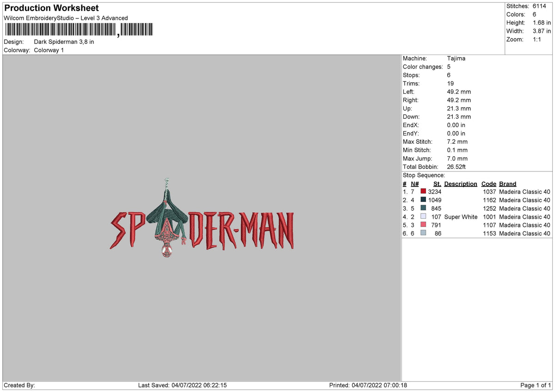Click 'Madeira Classic 40' brand for code 1153
555x392 pixels.
(525, 233)
